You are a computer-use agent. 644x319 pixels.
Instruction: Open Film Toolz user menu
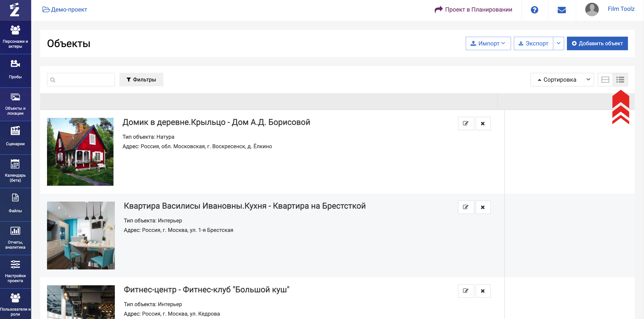(x=621, y=9)
